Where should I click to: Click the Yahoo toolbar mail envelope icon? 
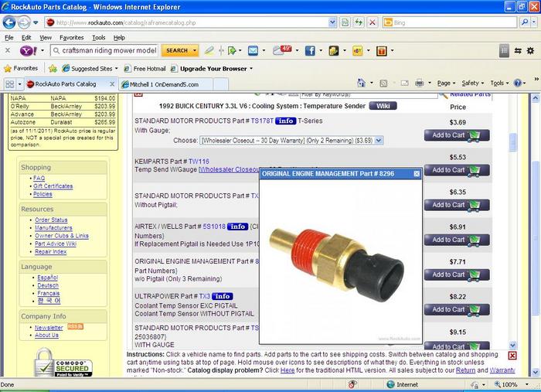click(253, 51)
